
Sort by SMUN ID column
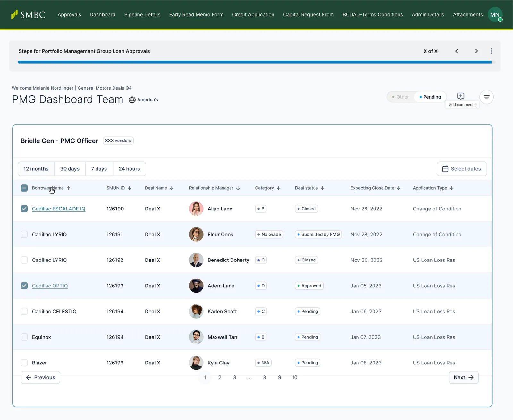[x=119, y=188]
